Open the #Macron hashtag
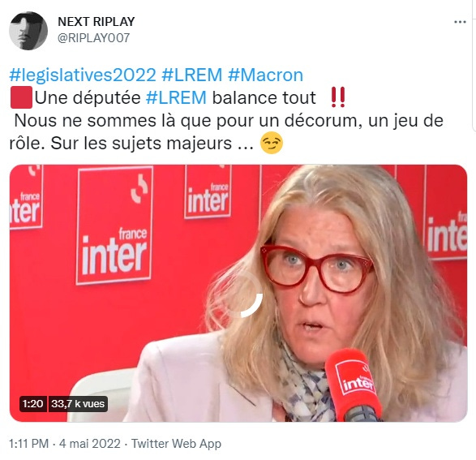This screenshot has height=460, width=476. pos(265,75)
